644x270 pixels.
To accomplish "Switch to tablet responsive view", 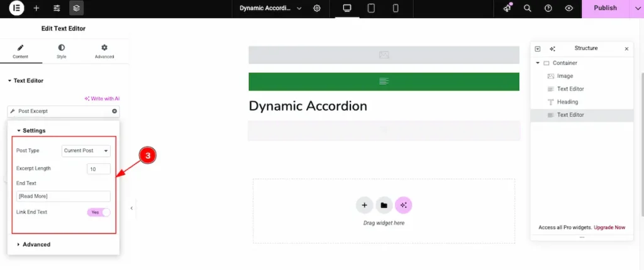I will [x=371, y=8].
